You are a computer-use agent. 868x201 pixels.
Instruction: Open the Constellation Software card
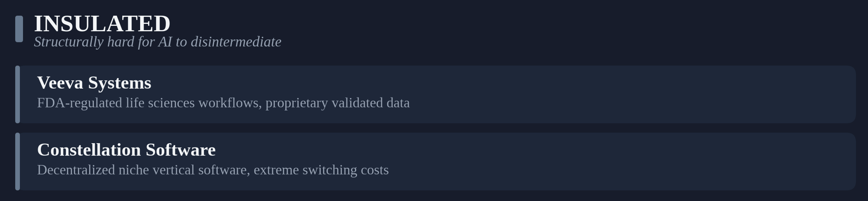pos(436,162)
